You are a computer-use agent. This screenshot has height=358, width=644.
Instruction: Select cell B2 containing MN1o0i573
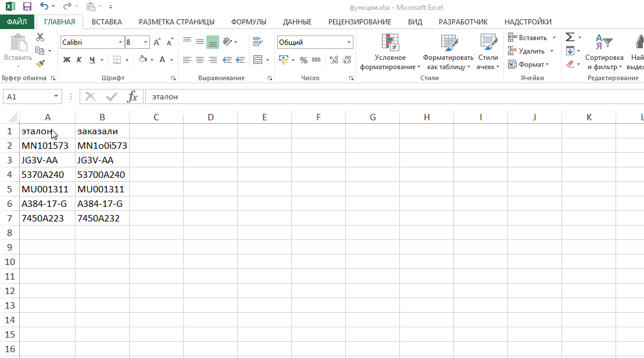(102, 146)
